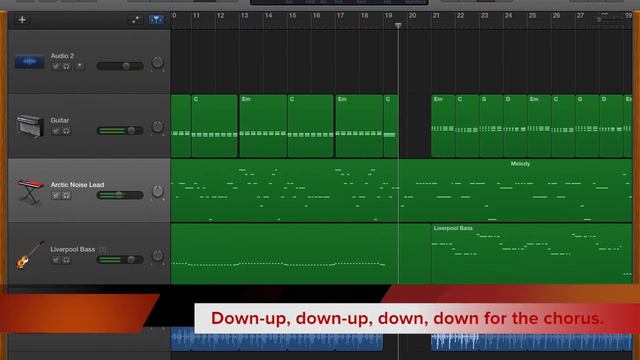Select the Guitar C region at bar 26
The height and width of the screenshot is (360, 640).
point(563,126)
